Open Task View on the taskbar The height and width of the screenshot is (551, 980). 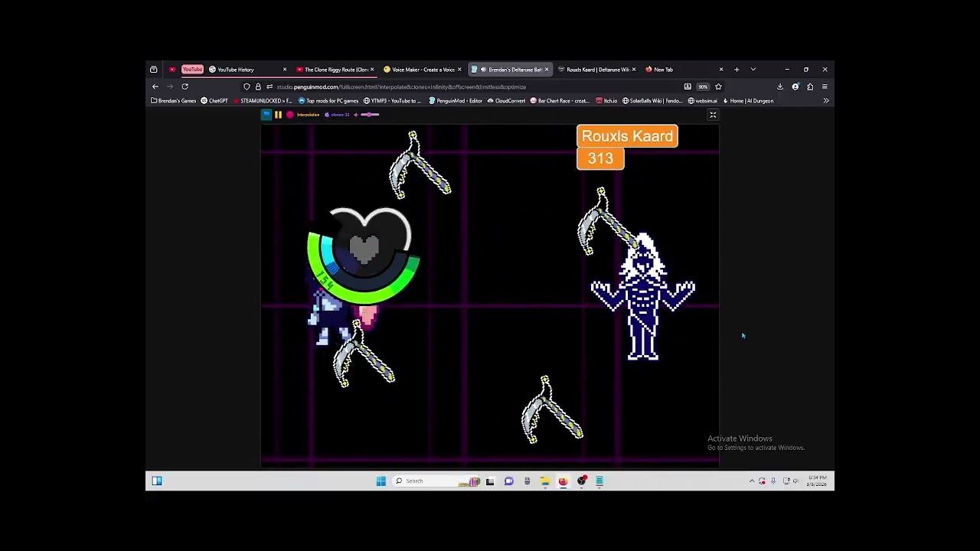click(490, 481)
